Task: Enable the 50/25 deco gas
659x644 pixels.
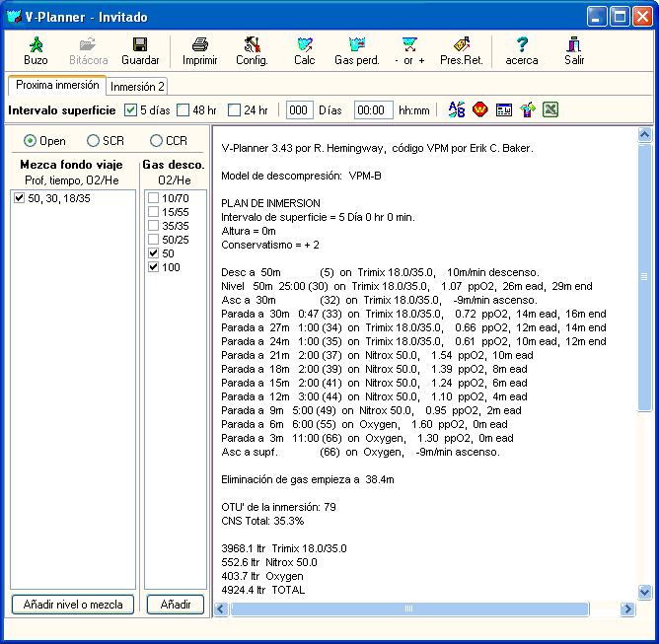Action: pos(153,240)
